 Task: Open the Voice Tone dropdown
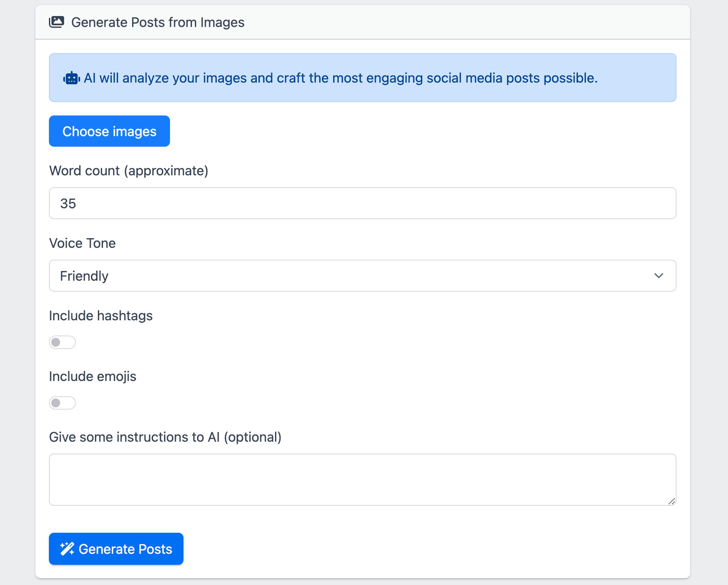click(363, 276)
